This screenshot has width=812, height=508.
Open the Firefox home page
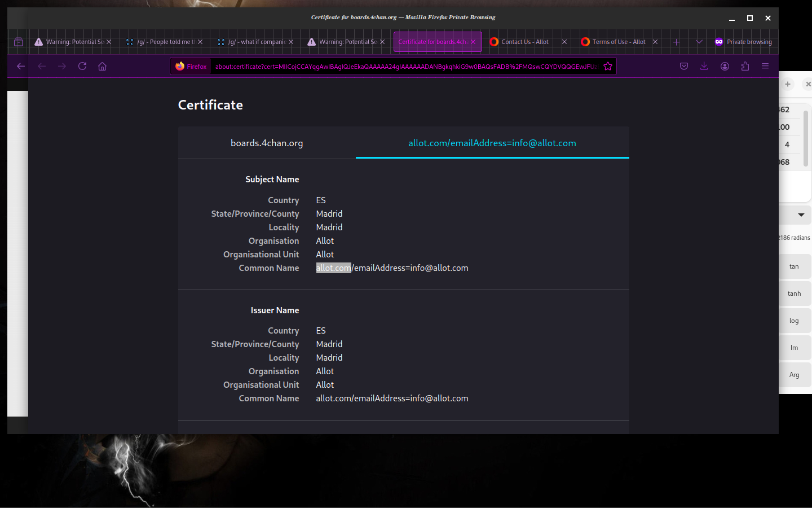[102, 66]
